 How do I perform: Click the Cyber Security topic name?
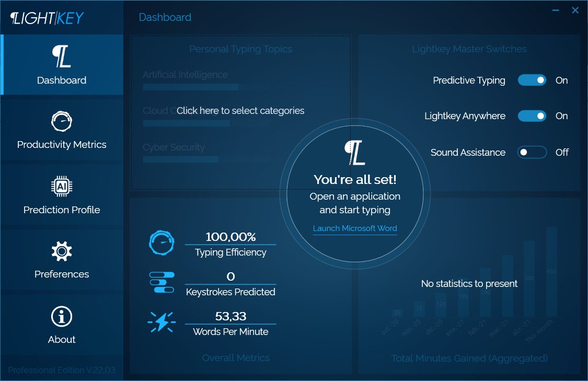tap(174, 147)
